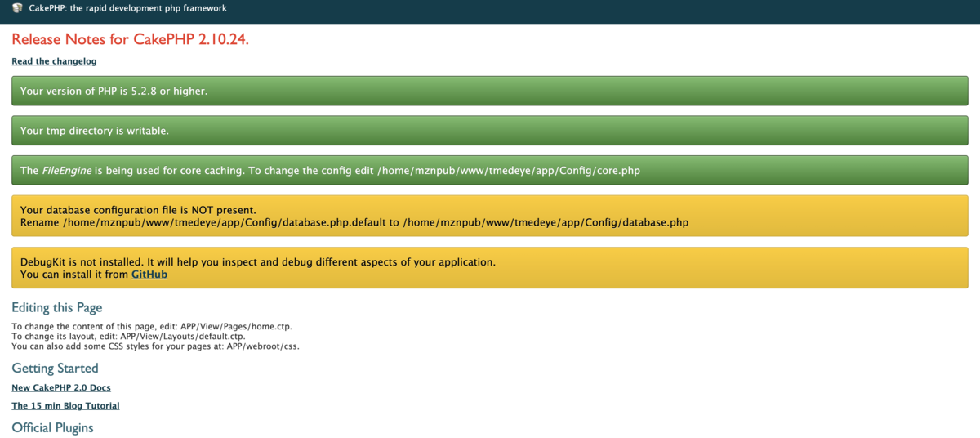Click the tmp directory is writable notice

(490, 131)
